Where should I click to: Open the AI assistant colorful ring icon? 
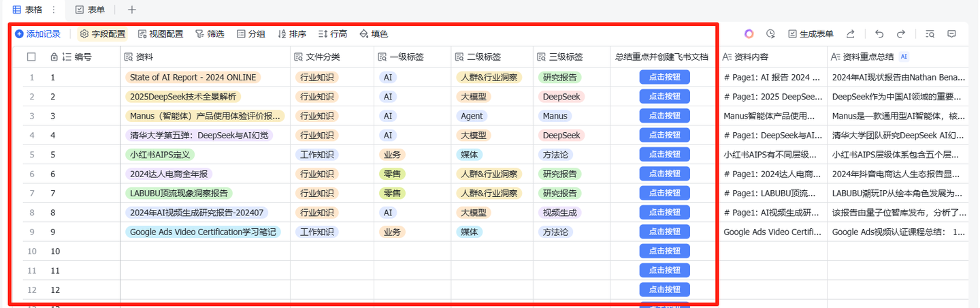pos(749,34)
